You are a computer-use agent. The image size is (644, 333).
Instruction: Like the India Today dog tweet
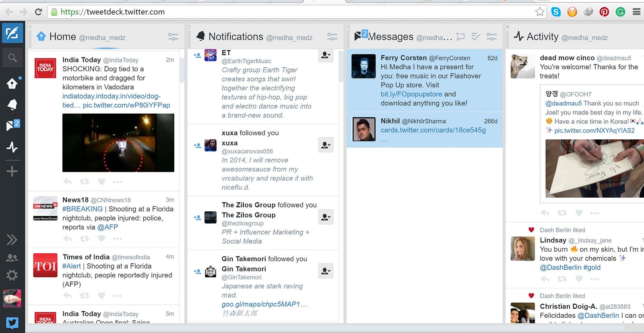[x=101, y=182]
